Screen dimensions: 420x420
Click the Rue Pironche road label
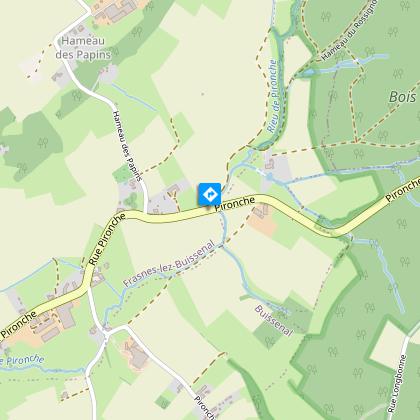click(107, 239)
